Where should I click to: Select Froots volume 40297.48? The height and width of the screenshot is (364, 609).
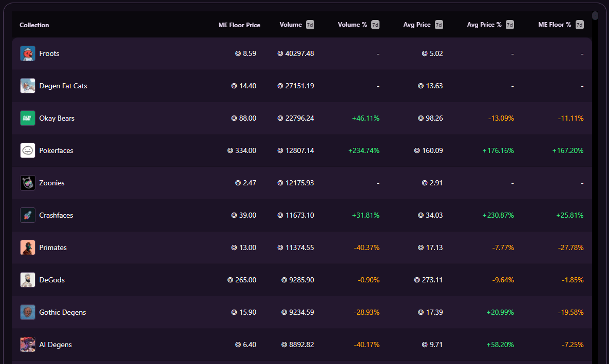[x=296, y=53]
